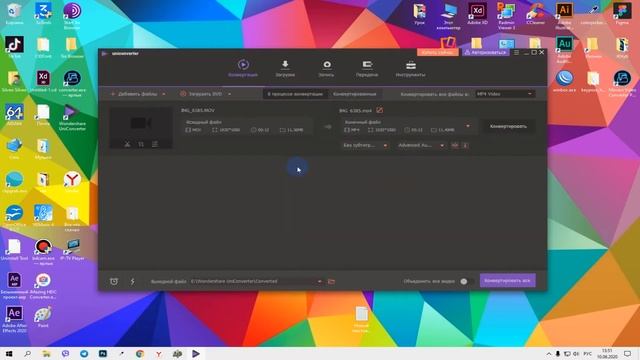Click the 'Загрузить DVD' button

click(201, 94)
